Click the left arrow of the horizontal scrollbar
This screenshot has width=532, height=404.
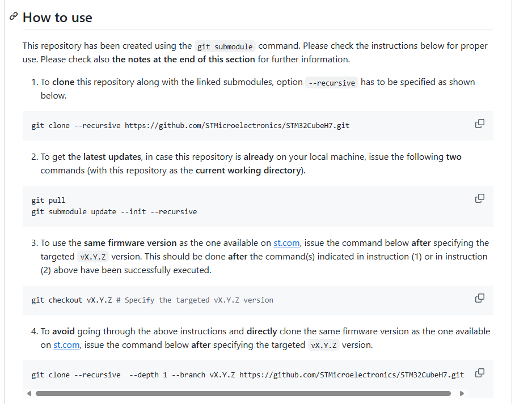tap(29, 393)
